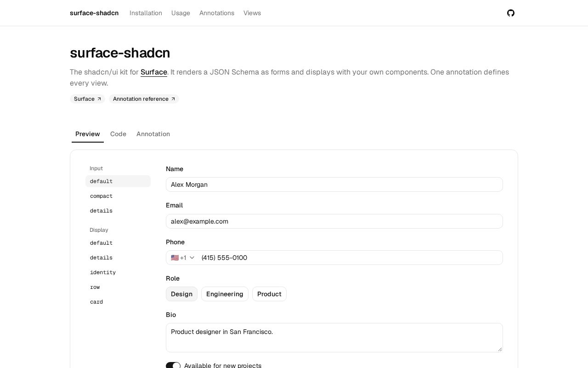Select the Input compact view
This screenshot has height=368, width=588.
click(x=118, y=196)
